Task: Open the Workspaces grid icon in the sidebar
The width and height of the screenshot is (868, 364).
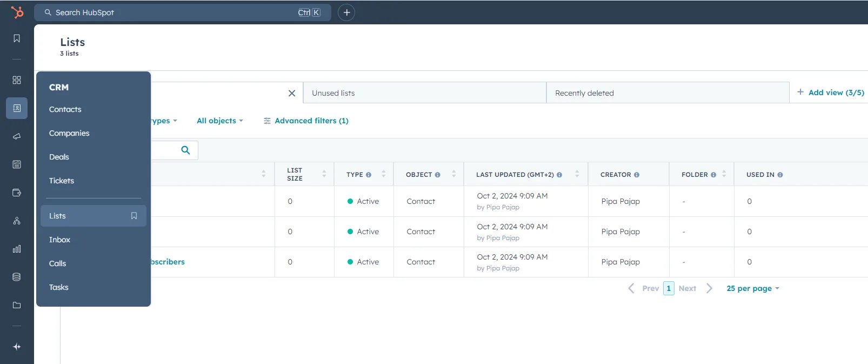Action: [17, 80]
